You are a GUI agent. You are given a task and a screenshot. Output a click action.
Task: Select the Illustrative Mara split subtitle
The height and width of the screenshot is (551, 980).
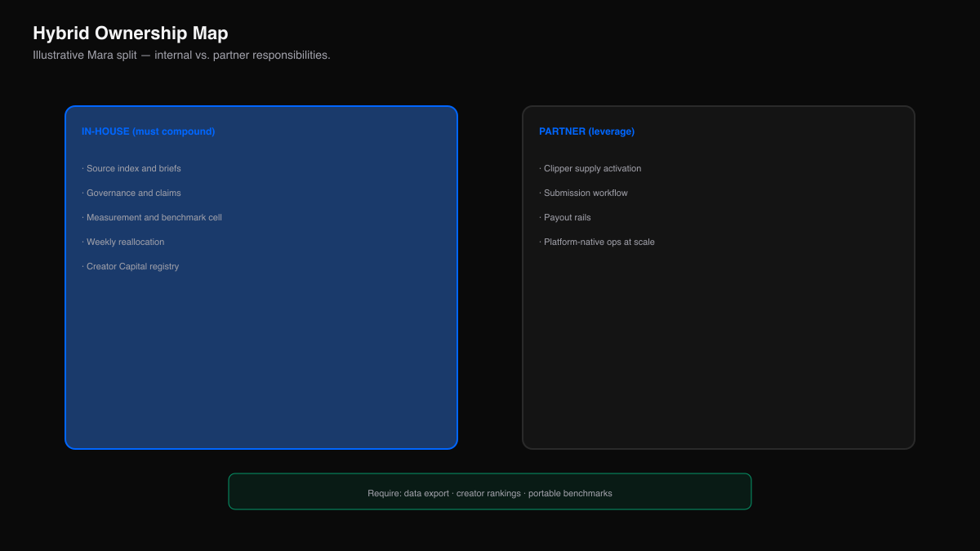point(181,55)
